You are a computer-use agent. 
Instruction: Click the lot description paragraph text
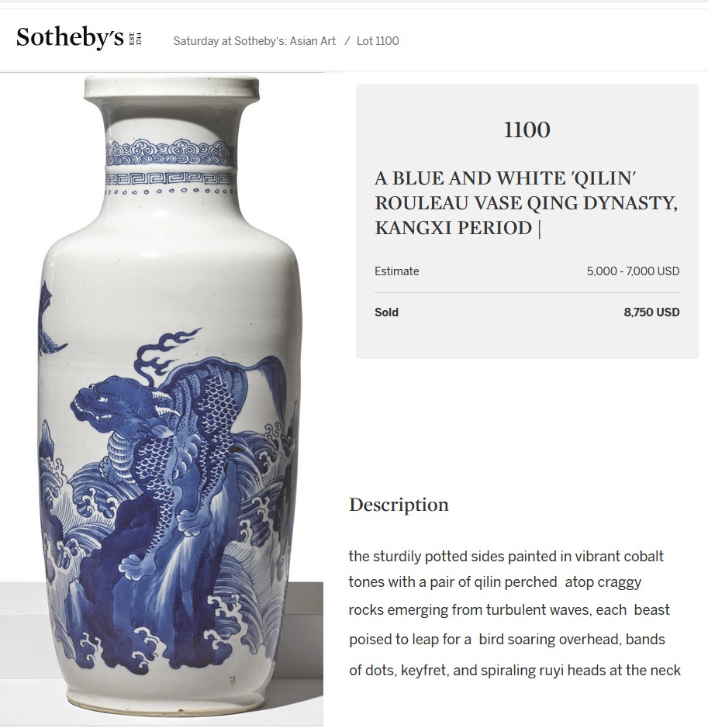point(514,612)
